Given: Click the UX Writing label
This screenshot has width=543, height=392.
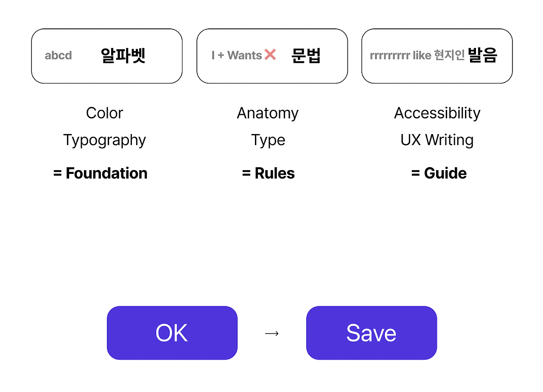Looking at the screenshot, I should 437,140.
